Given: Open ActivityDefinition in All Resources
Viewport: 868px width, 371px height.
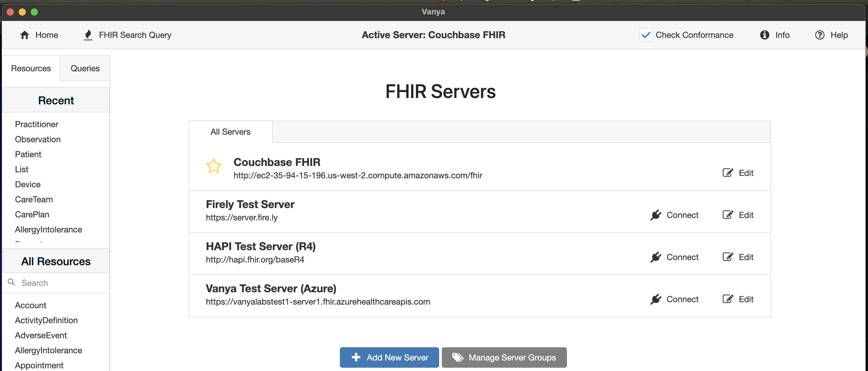Looking at the screenshot, I should pyautogui.click(x=46, y=320).
